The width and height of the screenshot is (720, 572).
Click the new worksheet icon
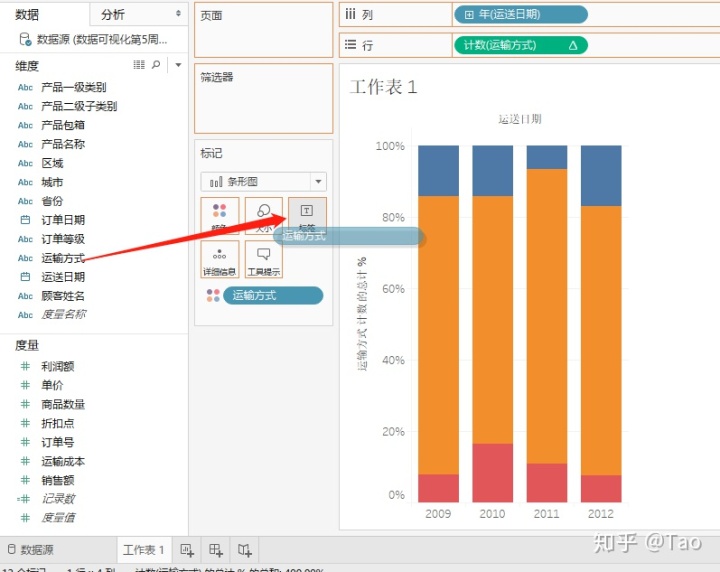coord(187,550)
